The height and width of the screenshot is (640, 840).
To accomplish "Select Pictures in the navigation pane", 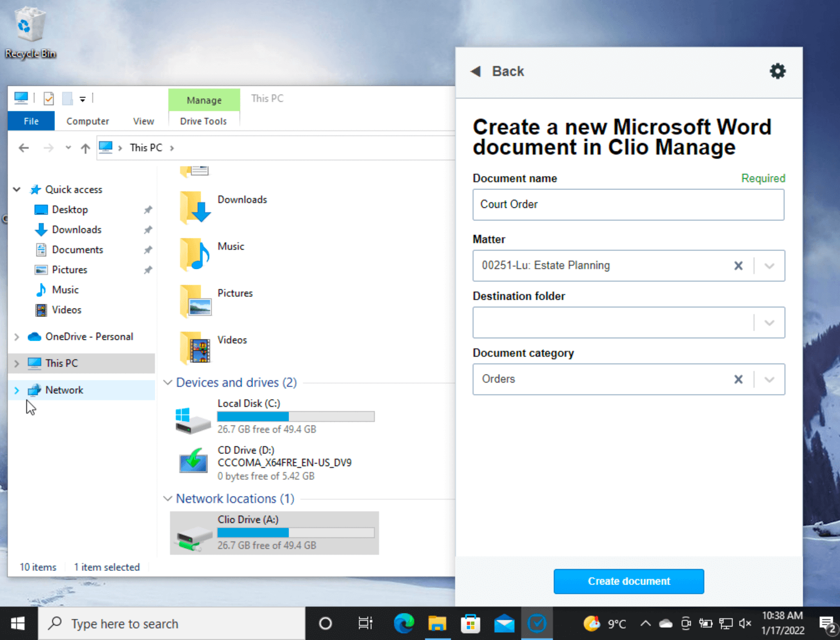I will tap(70, 270).
